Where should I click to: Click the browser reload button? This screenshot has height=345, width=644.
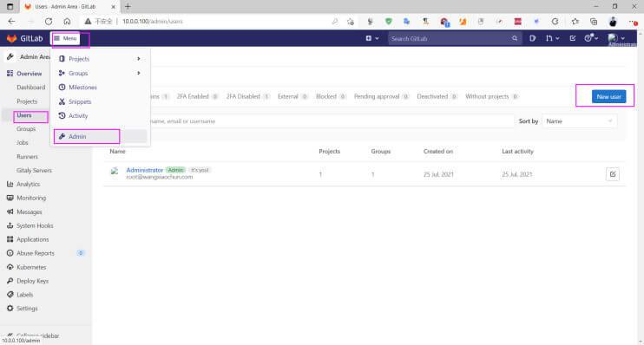pos(49,22)
